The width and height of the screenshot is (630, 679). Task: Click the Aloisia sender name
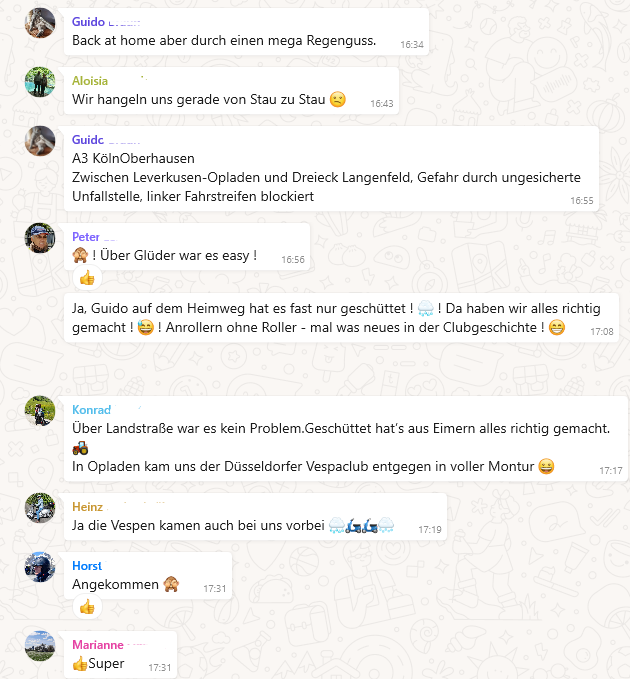pos(90,81)
